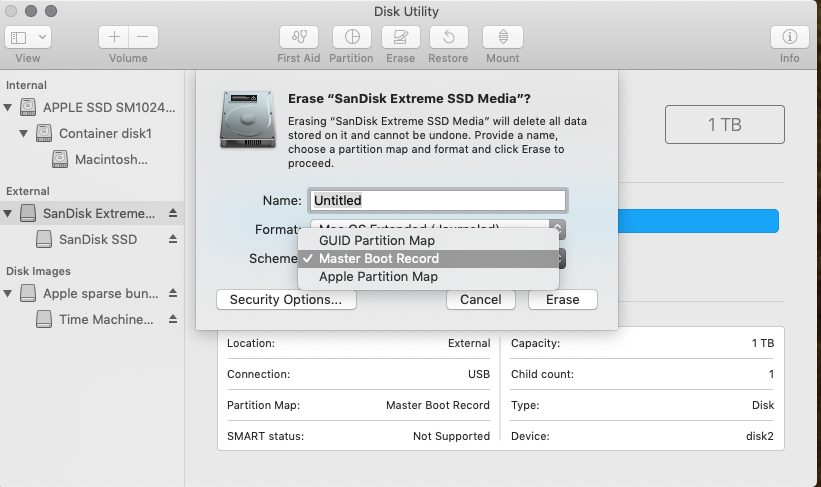This screenshot has width=821, height=487.
Task: Click the Not Supported SMART status
Action: (x=451, y=436)
